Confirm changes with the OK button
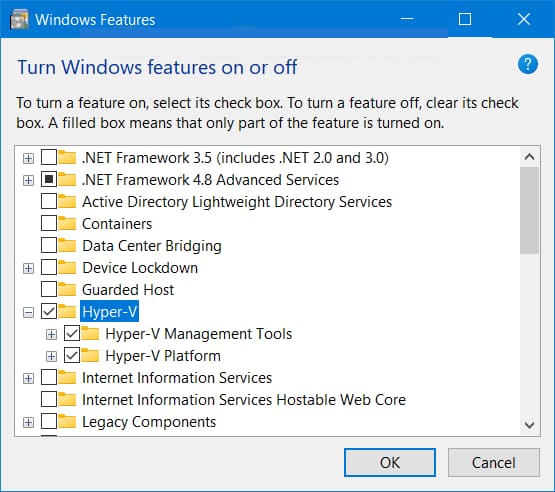Screen dimensions: 555x492 pyautogui.click(x=390, y=463)
